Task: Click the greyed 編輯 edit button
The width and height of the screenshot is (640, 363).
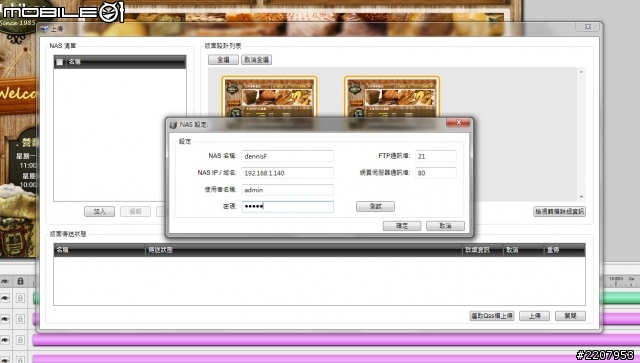Action: pyautogui.click(x=135, y=212)
